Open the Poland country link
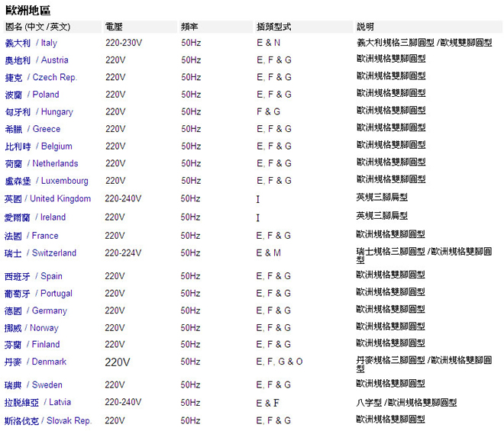 click(32, 95)
